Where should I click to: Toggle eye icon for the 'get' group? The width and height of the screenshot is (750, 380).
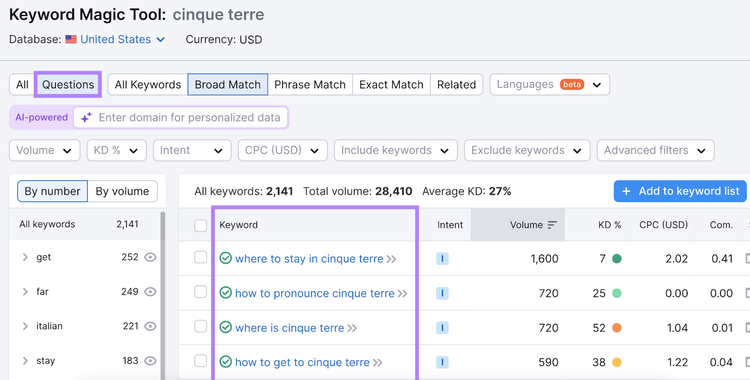pos(151,257)
